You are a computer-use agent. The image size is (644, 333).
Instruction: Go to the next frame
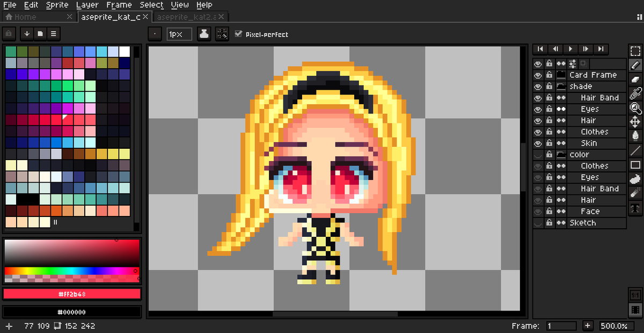586,49
